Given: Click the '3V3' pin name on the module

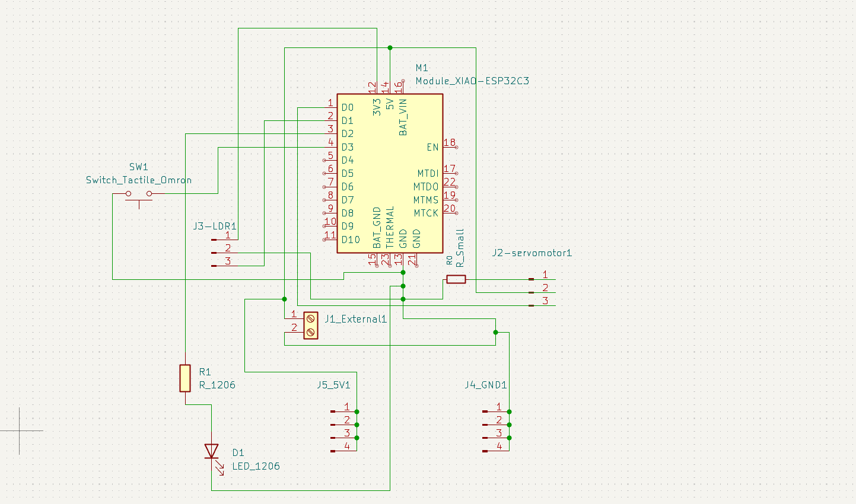Looking at the screenshot, I should pos(377,107).
